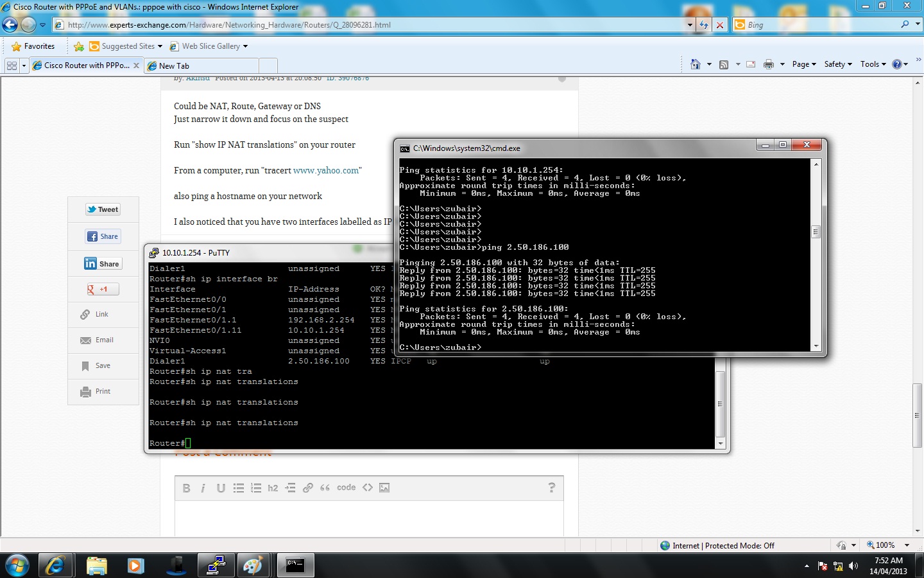Viewport: 924px width, 578px height.
Task: Click the RSS feeds icon in IE toolbar
Action: (x=724, y=64)
